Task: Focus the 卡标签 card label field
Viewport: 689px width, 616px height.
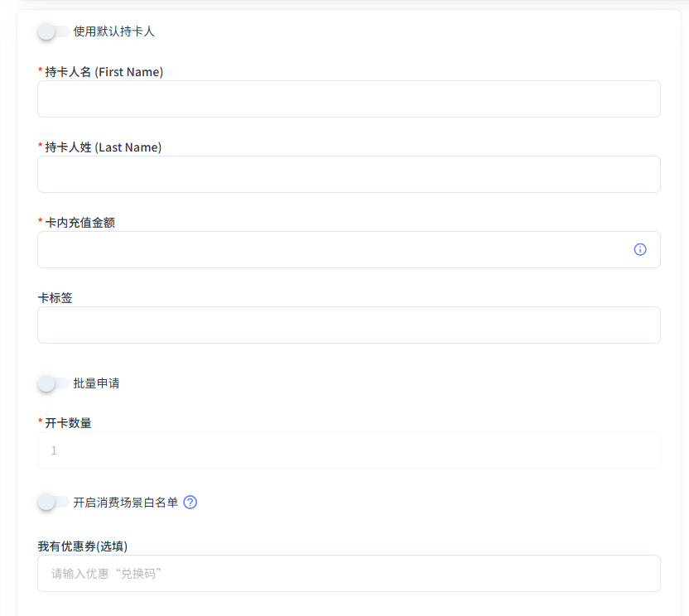Action: point(349,325)
